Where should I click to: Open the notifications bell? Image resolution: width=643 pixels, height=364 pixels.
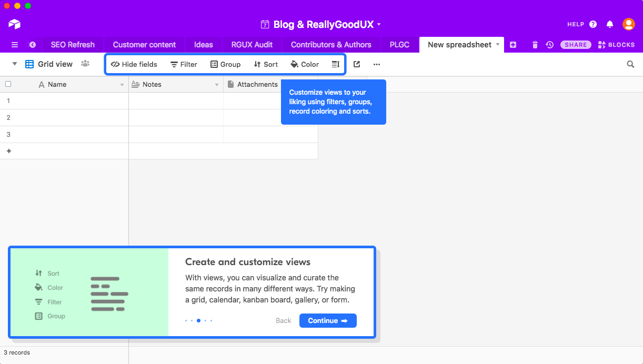610,24
